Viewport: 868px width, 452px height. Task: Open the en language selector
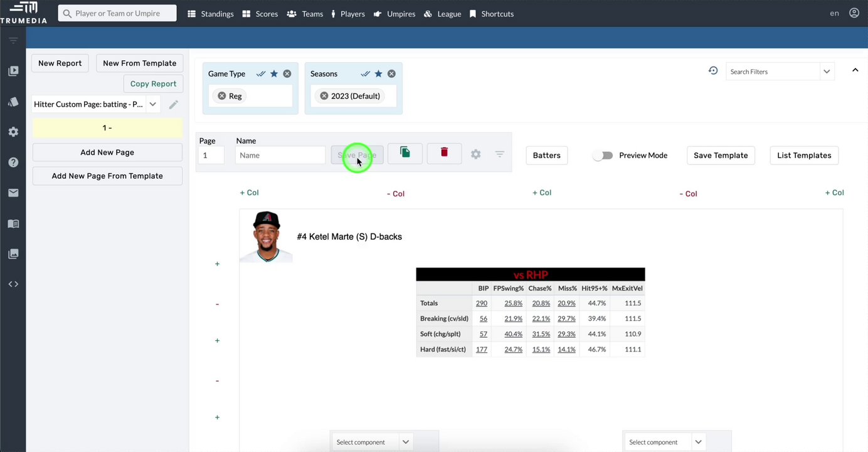834,13
